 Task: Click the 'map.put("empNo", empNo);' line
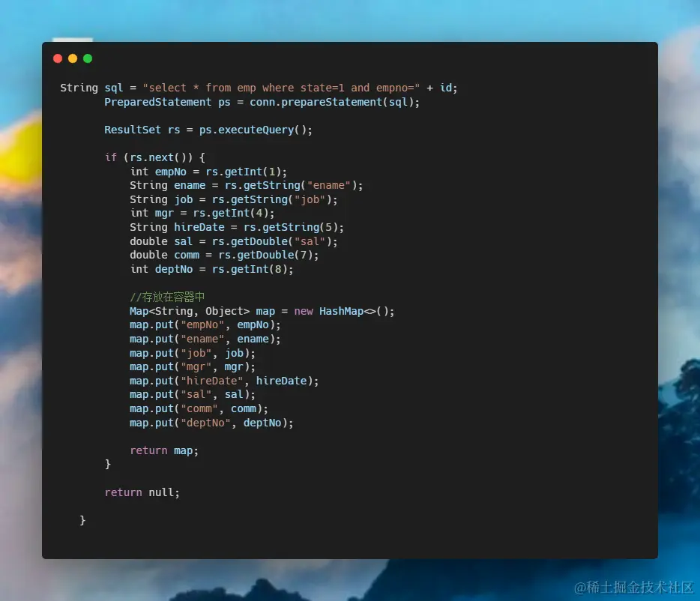205,325
